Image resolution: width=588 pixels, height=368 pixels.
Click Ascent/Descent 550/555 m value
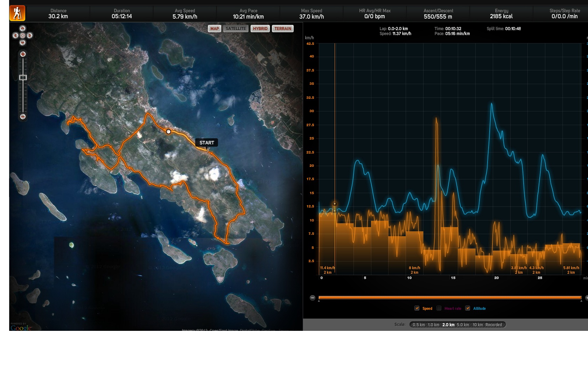tap(438, 16)
